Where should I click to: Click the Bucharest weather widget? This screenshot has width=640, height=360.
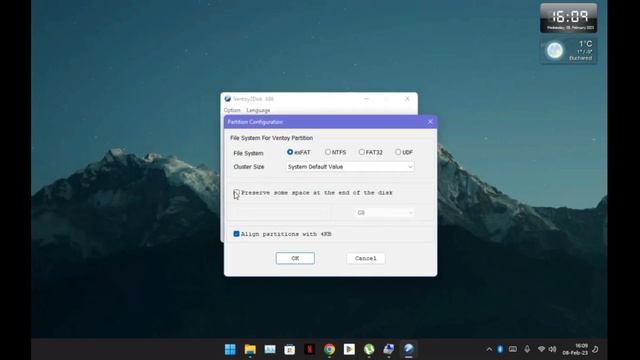tap(569, 51)
